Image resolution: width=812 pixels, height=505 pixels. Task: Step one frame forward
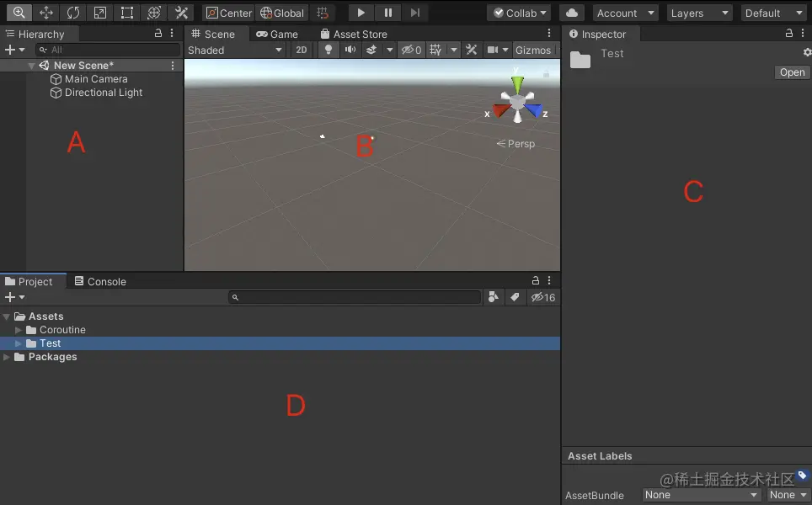click(x=414, y=13)
